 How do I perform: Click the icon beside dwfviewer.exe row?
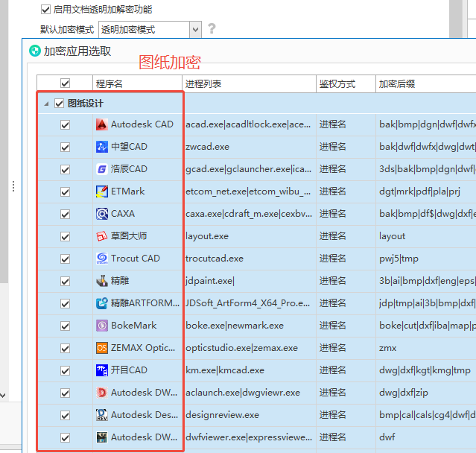tap(102, 437)
